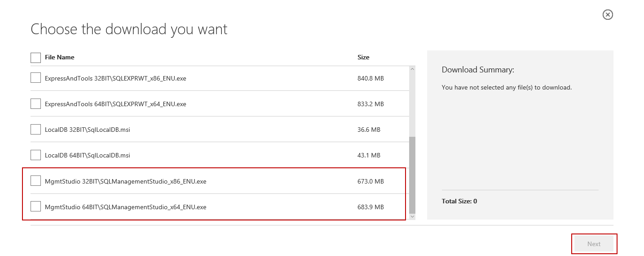Close the download chooser dialog

[x=608, y=15]
